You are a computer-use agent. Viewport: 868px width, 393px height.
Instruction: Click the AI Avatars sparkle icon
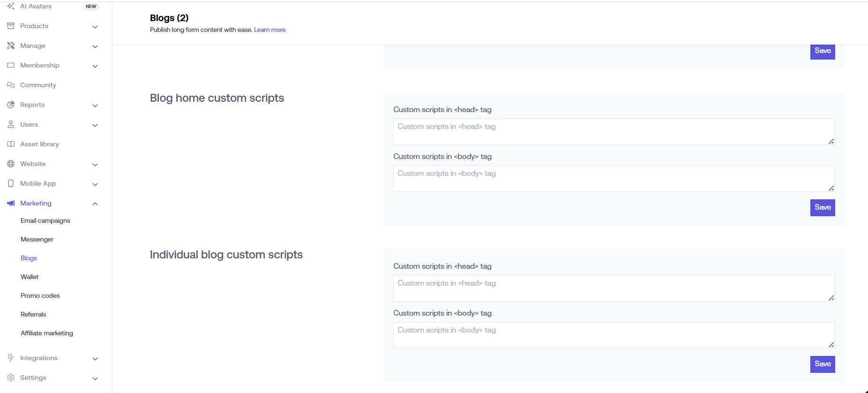click(x=11, y=6)
